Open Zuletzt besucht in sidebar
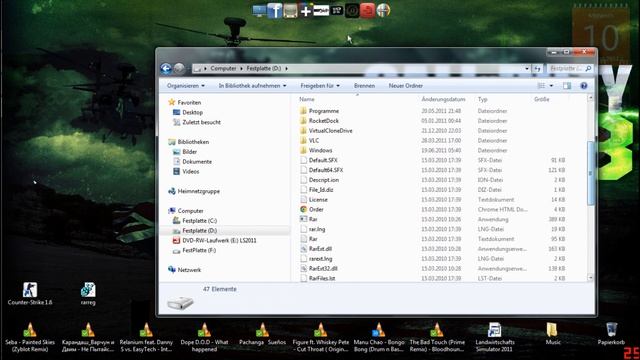Image resolution: width=640 pixels, height=360 pixels. coord(201,122)
